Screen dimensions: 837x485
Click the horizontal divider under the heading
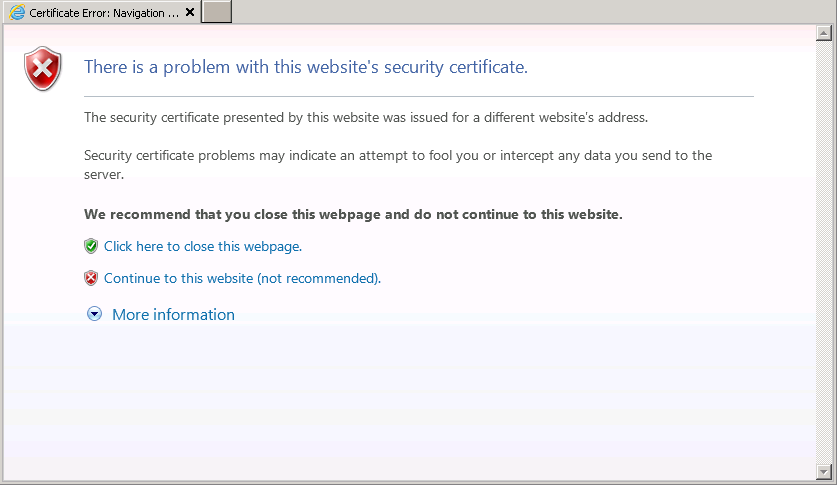coord(419,97)
